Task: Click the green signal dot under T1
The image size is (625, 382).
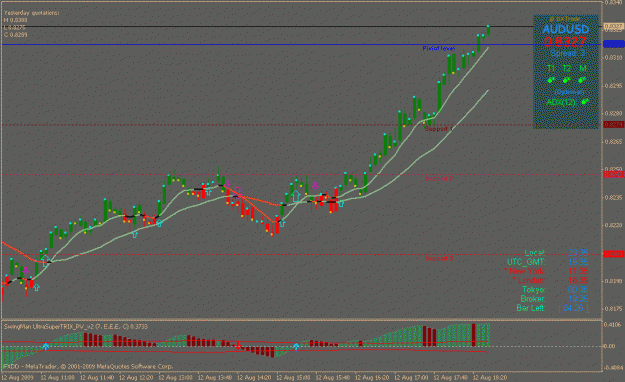Action: click(x=551, y=80)
